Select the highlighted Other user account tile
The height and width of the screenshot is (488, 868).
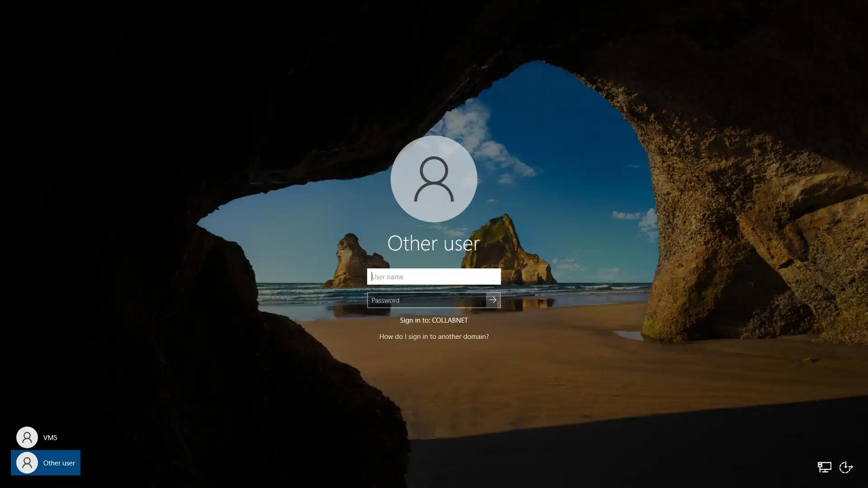pos(46,463)
